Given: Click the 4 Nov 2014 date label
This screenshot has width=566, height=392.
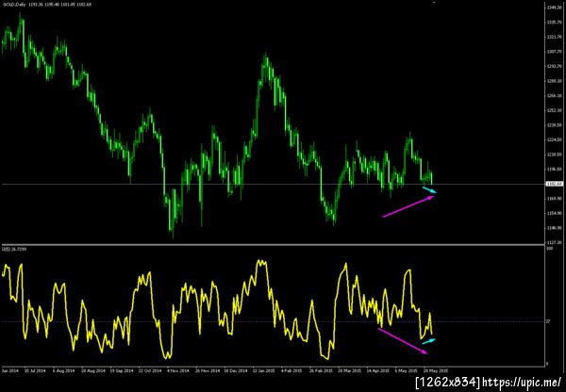Looking at the screenshot, I should point(178,370).
